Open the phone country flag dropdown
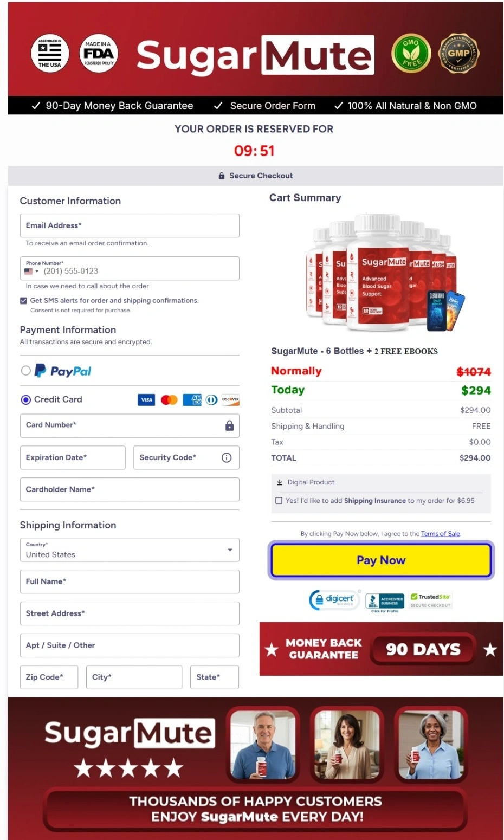Screen dimensions: 504x840 coord(31,270)
